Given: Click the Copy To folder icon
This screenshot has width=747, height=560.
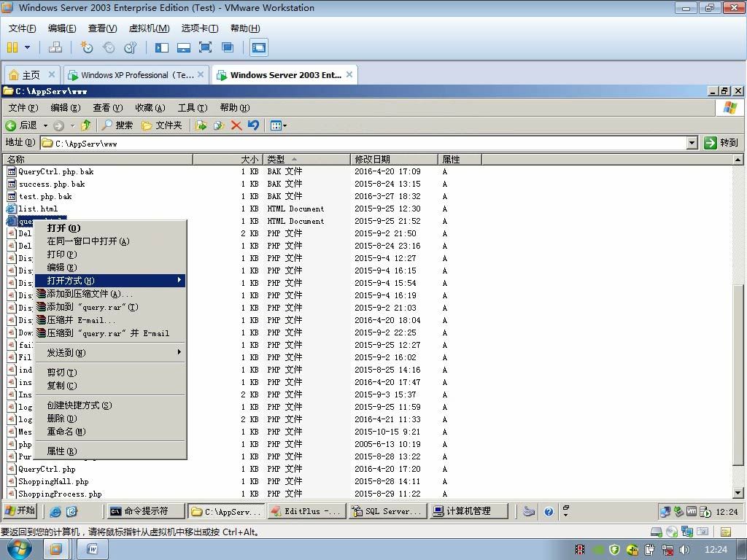Looking at the screenshot, I should (219, 125).
